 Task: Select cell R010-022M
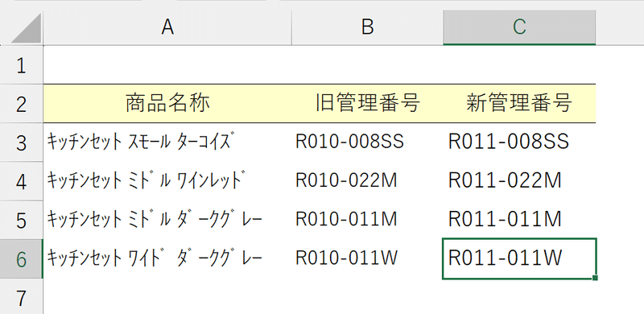(368, 181)
